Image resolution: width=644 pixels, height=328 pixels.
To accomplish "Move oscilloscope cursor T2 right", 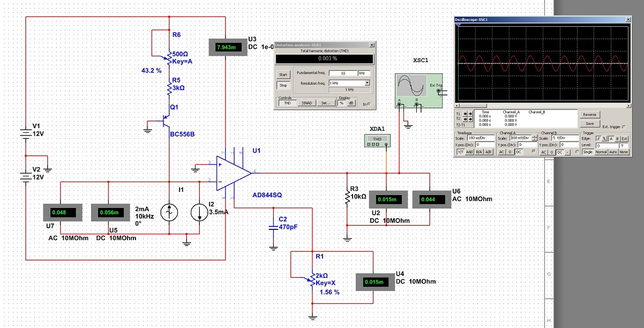I will point(470,120).
